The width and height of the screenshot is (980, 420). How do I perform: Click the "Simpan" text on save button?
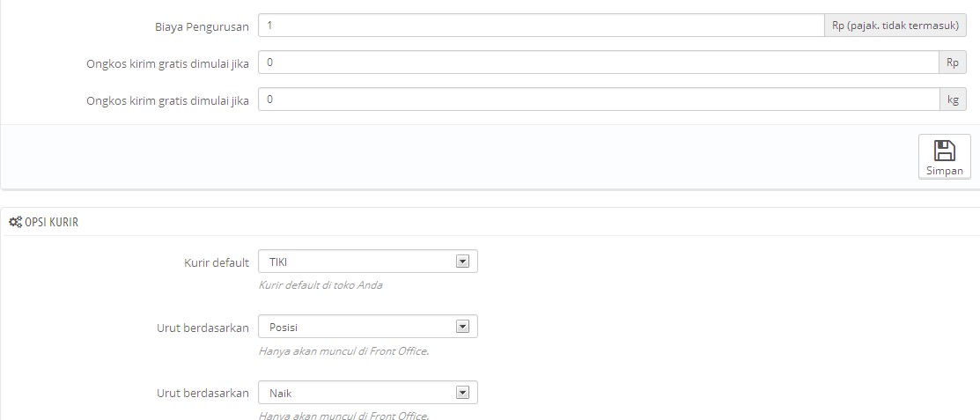(x=944, y=171)
